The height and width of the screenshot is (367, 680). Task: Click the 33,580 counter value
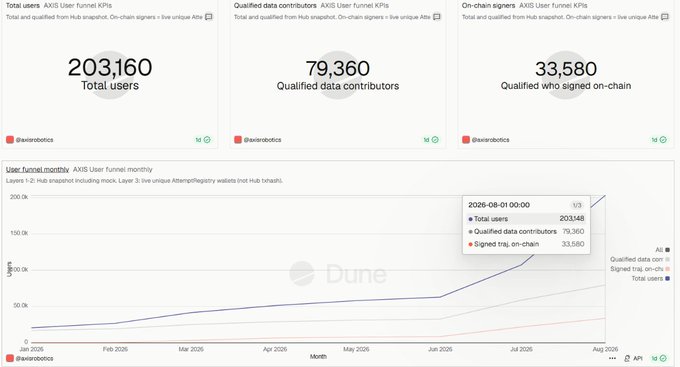tap(566, 69)
